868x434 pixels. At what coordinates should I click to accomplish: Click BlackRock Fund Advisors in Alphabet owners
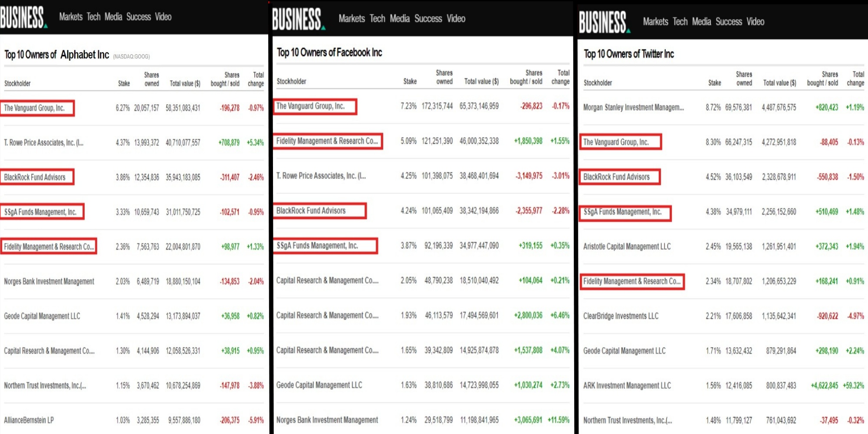pos(35,178)
